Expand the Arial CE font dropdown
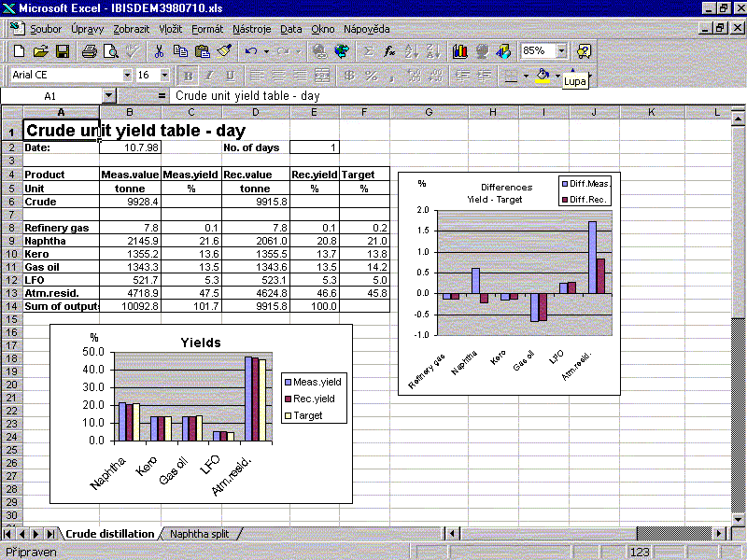Viewport: 747px width, 560px height. pos(127,75)
